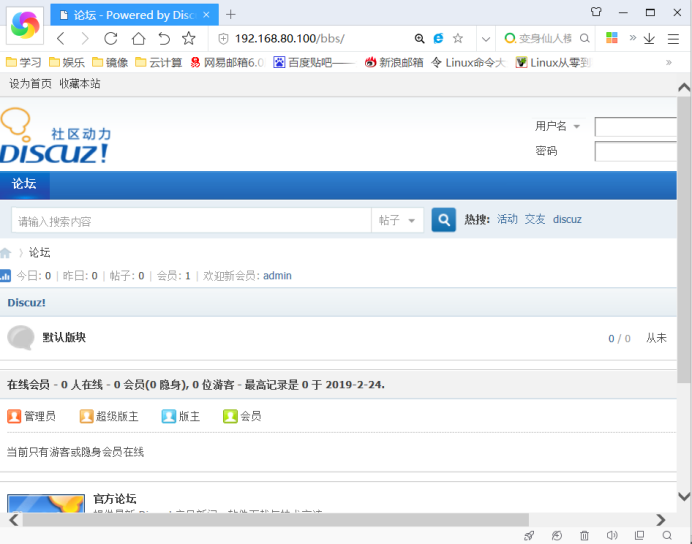Screen dimensions: 692x544
Task: Select 论坛 in the blue navigation bar
Action: tap(24, 184)
